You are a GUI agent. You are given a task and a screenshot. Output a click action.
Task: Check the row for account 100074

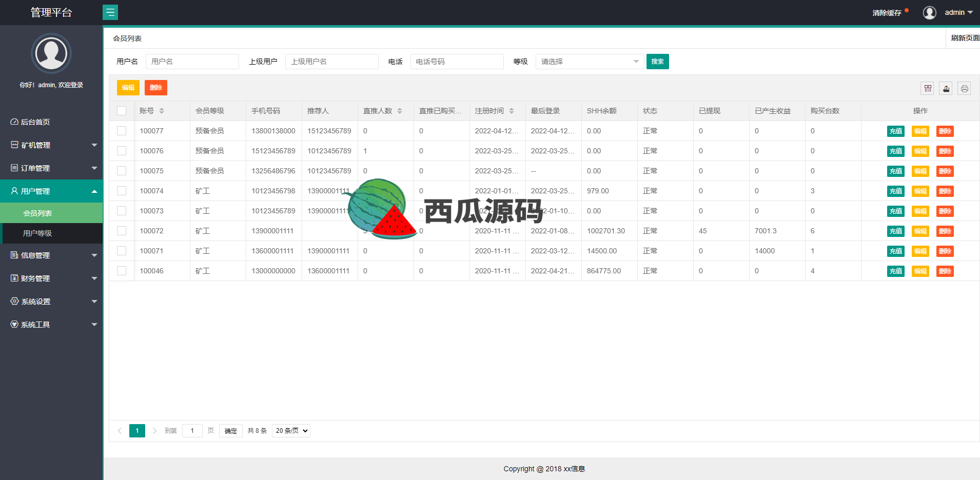[122, 191]
